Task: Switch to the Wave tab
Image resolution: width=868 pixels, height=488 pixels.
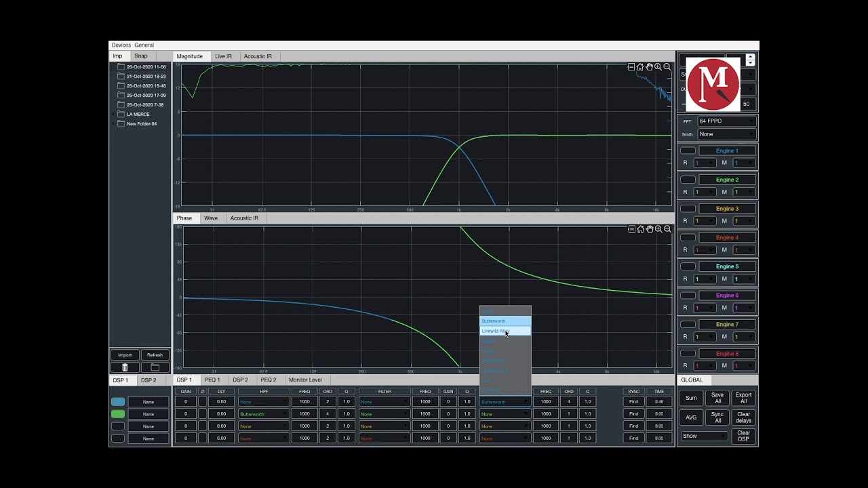Action: [x=211, y=218]
